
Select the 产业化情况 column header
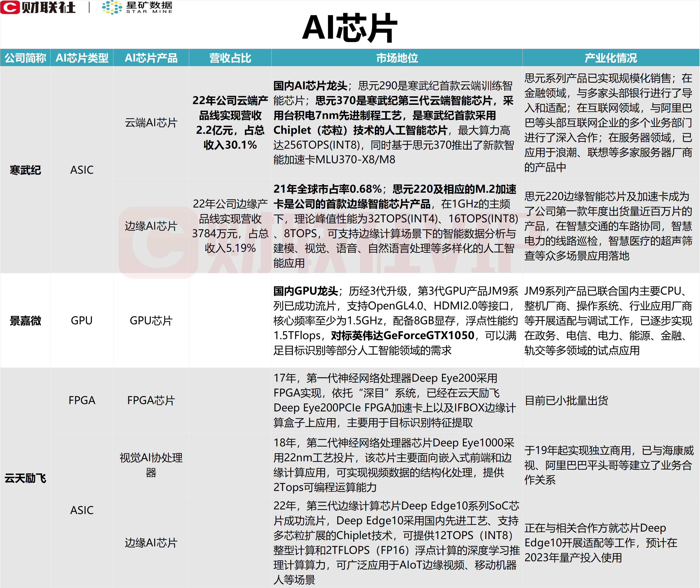611,58
